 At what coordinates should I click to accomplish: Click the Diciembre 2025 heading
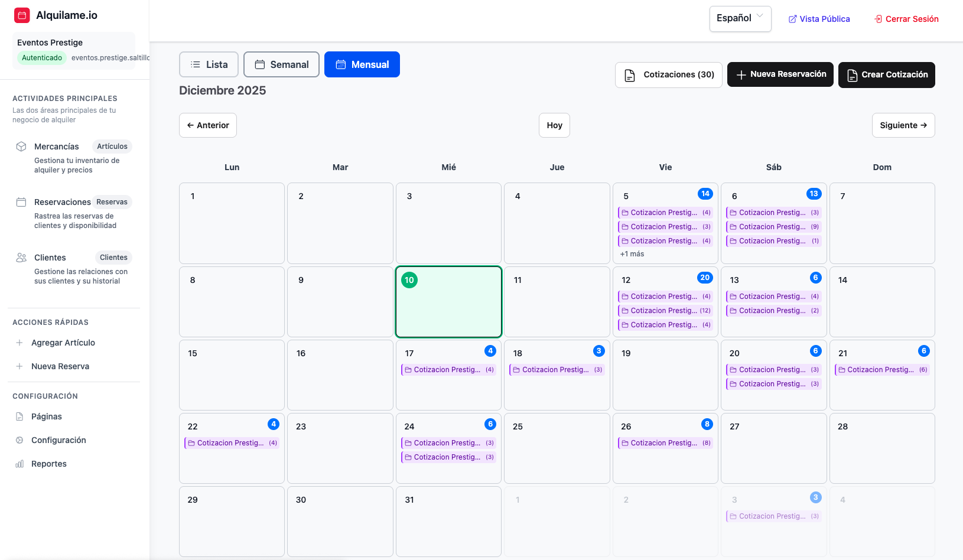tap(223, 90)
